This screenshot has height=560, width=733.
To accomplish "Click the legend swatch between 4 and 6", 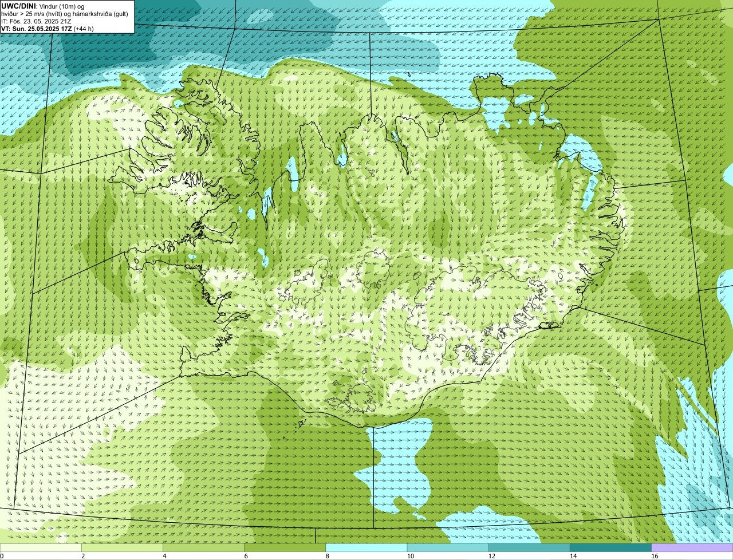I will 203,548.
